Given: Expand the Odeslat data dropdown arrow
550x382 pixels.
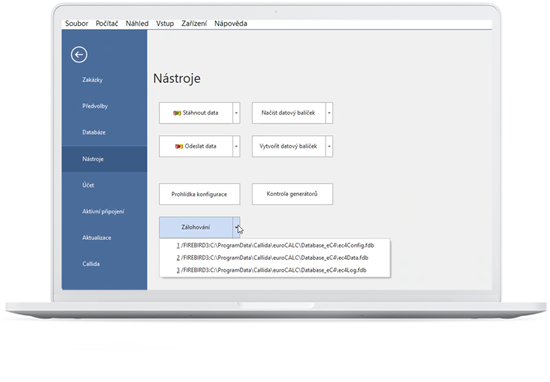Looking at the screenshot, I should point(236,146).
